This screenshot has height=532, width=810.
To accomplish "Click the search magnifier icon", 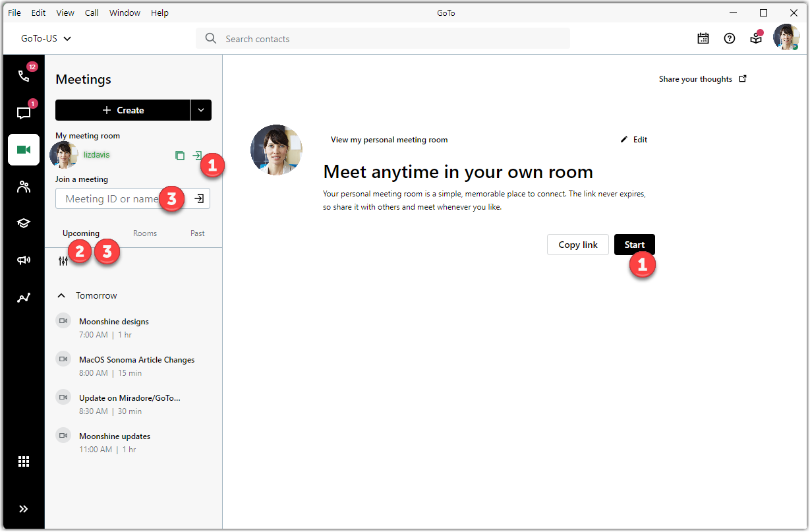I will tap(211, 39).
